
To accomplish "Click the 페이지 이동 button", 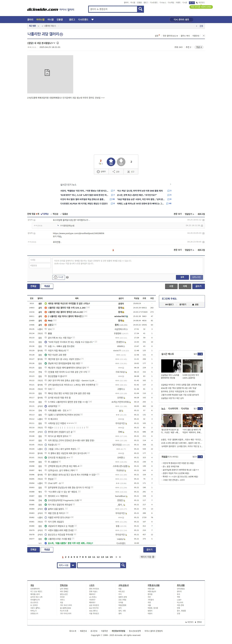I will click(148, 557).
